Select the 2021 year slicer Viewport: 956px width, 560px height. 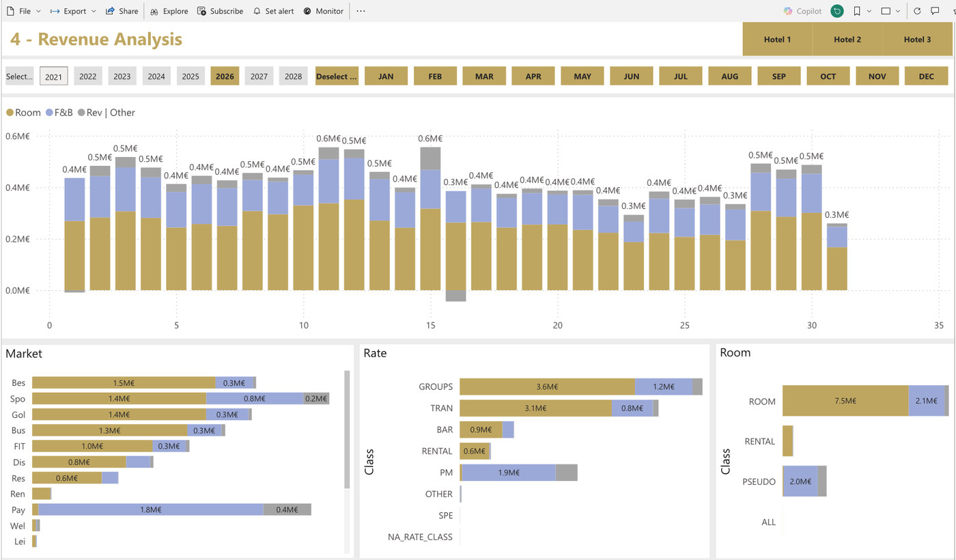click(54, 76)
